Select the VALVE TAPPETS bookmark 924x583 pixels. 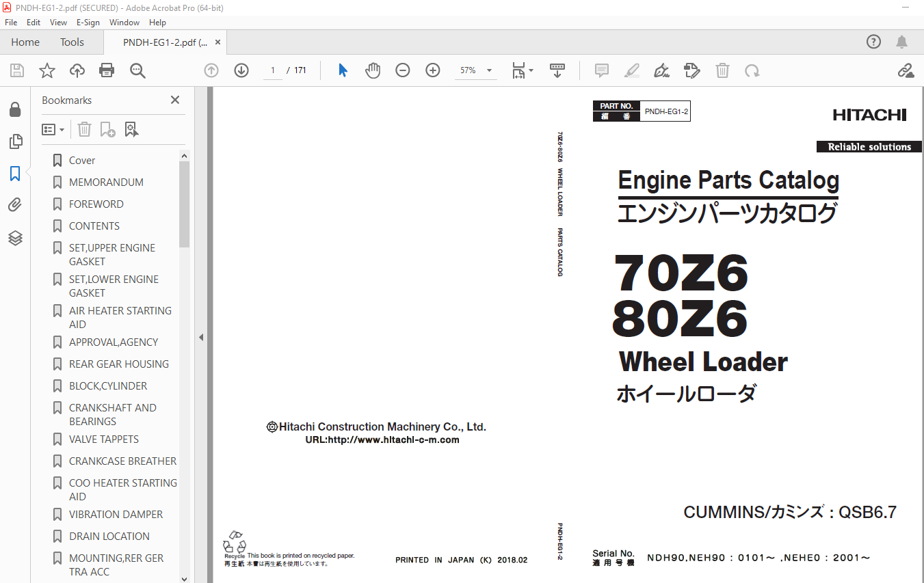click(x=104, y=439)
